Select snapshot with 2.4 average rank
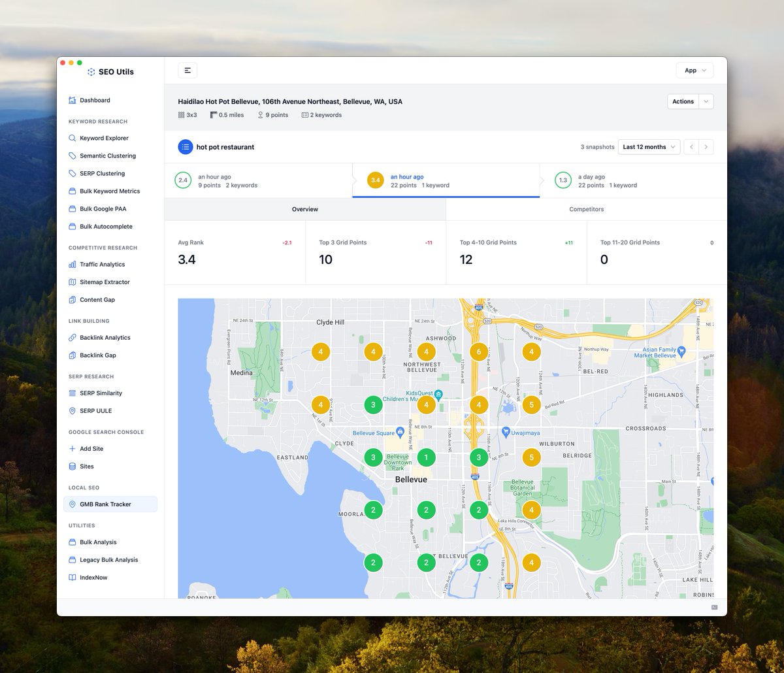The width and height of the screenshot is (784, 673). click(258, 180)
